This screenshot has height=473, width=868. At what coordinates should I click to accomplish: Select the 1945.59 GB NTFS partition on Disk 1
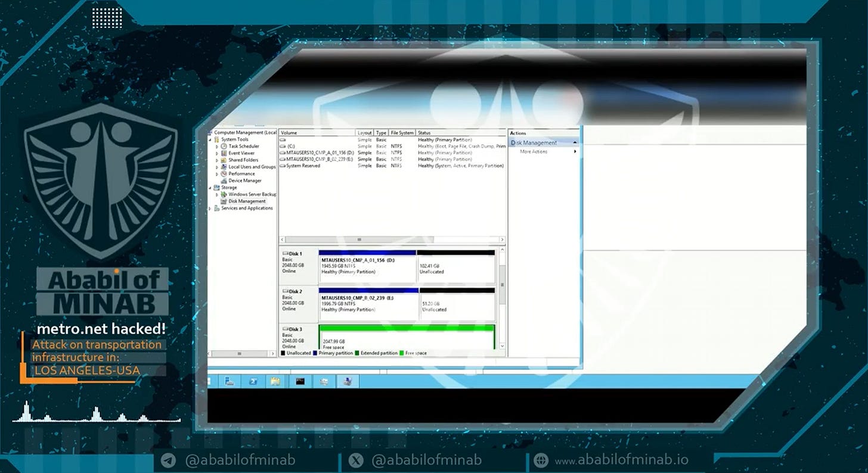(367, 267)
